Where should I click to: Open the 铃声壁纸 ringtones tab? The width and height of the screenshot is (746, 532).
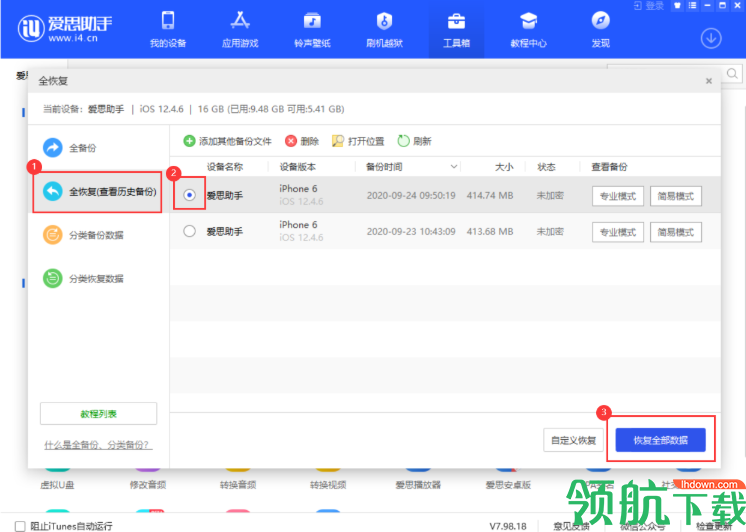312,30
